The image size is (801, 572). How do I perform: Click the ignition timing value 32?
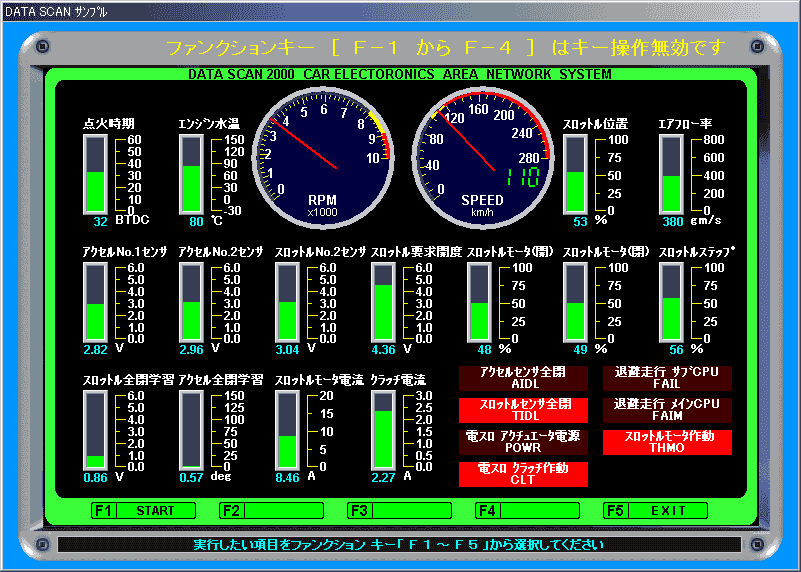click(101, 222)
